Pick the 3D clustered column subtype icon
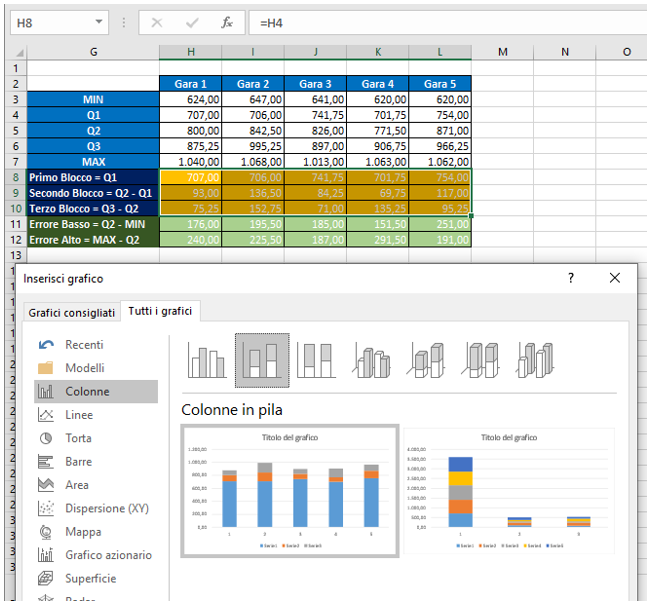Screen dimensions: 650x609 tap(373, 361)
